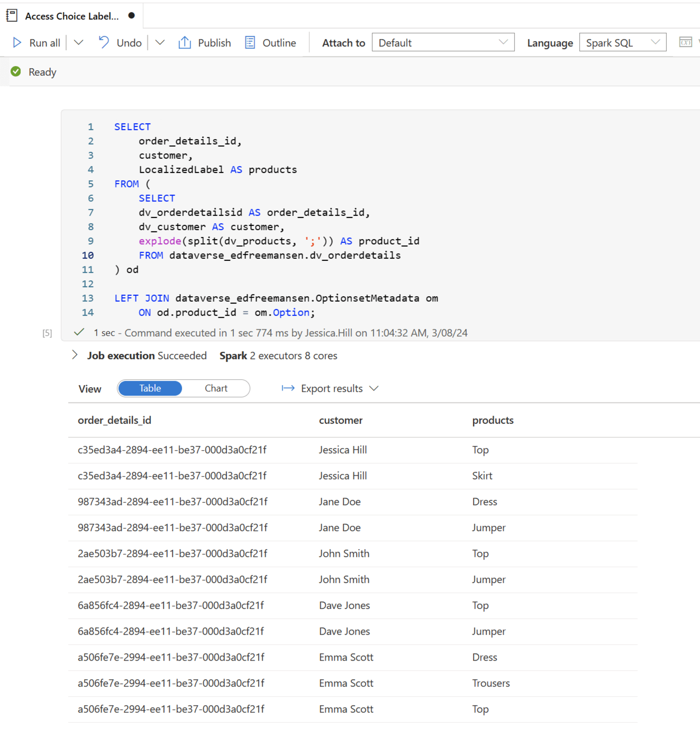Click the Export results arrow icon
This screenshot has height=746, width=700.
click(x=288, y=388)
